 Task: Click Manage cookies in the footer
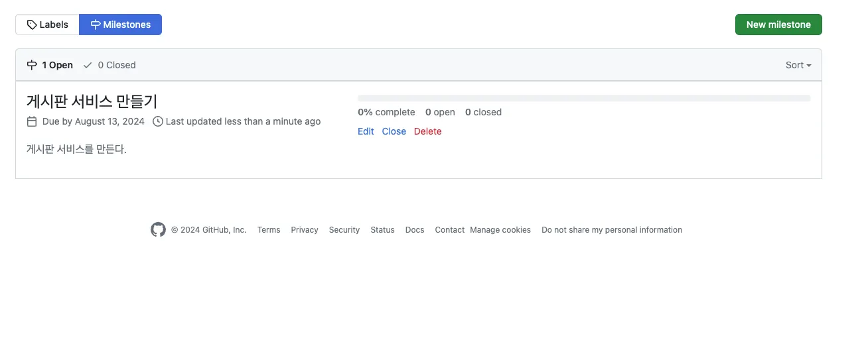(500, 230)
